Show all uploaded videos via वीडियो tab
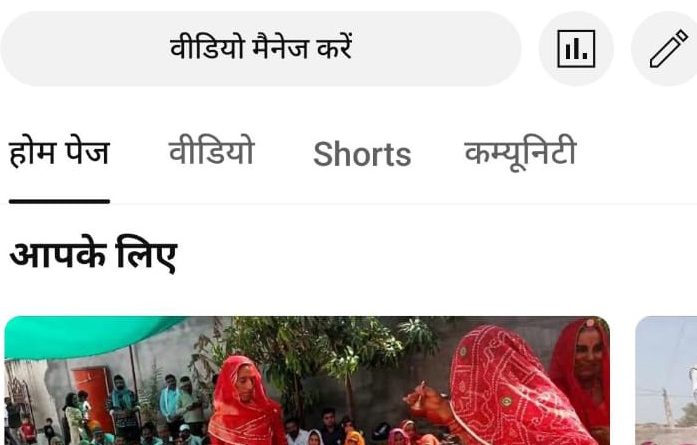This screenshot has height=445, width=697. tap(212, 153)
